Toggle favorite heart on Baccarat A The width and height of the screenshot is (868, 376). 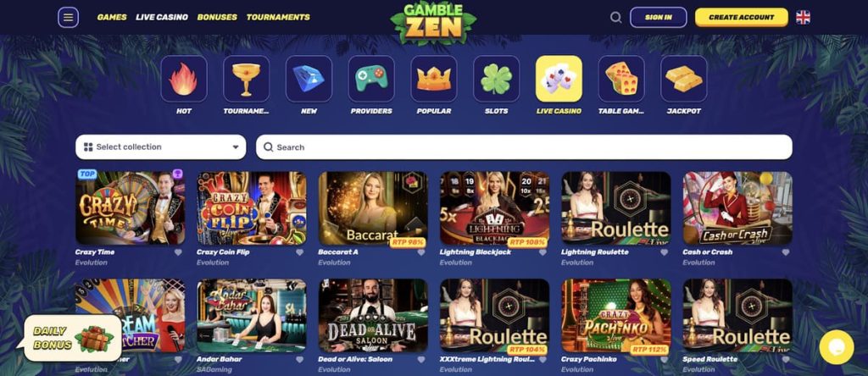[x=421, y=252]
